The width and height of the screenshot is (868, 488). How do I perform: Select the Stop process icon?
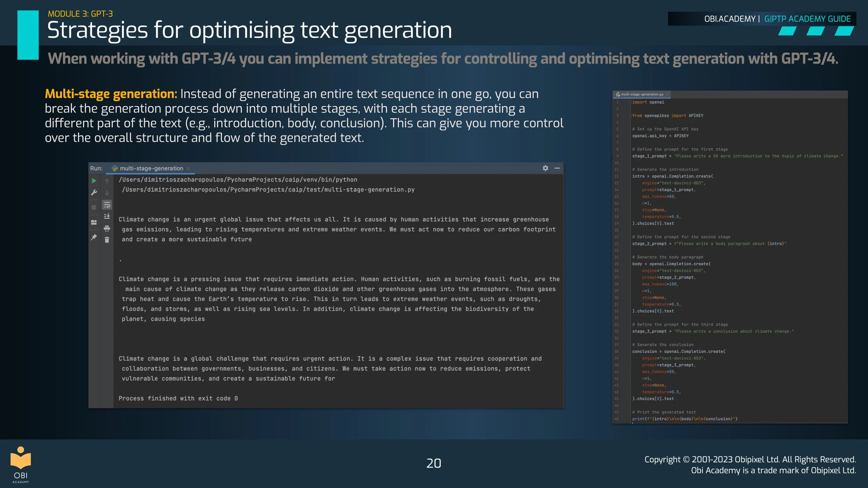click(94, 206)
